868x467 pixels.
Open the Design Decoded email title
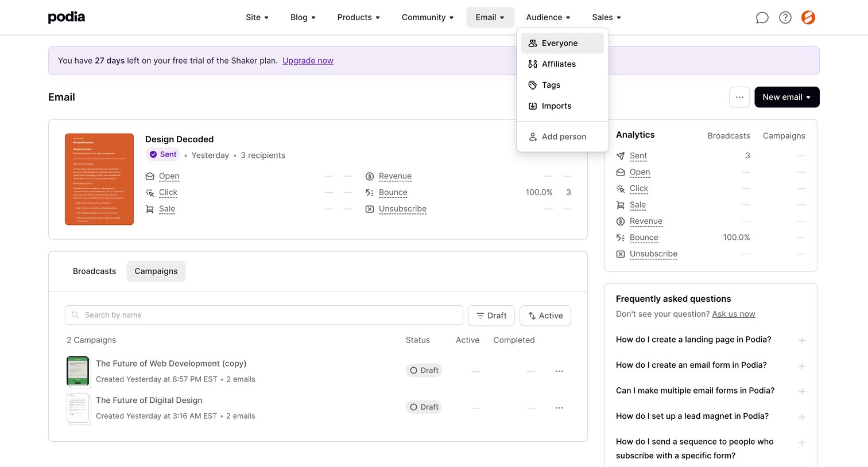pos(179,139)
